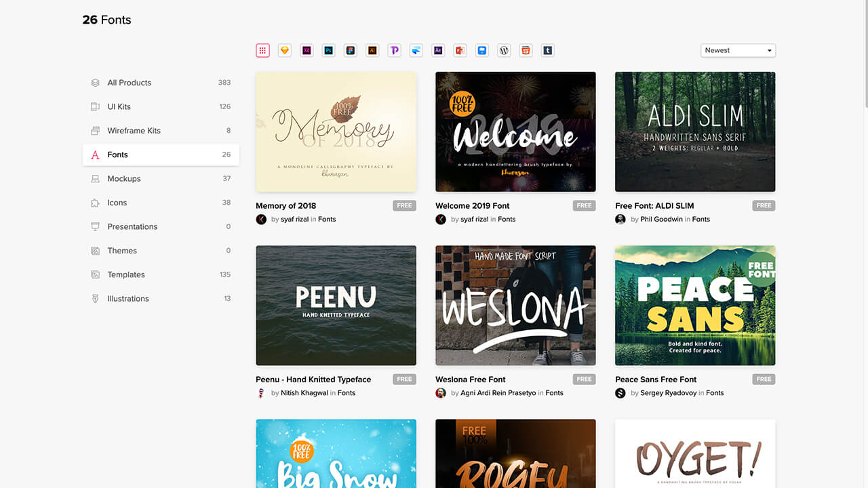Open the Illustrations category

point(128,299)
